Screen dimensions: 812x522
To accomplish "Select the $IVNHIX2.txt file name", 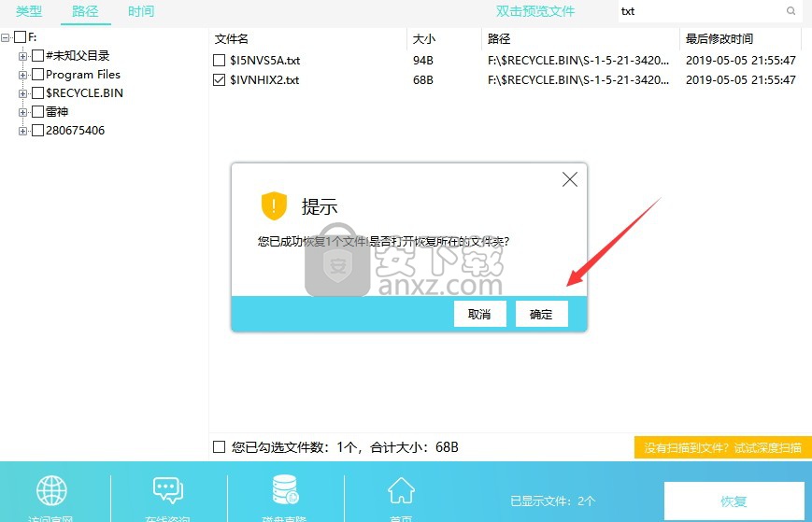I will (x=264, y=80).
